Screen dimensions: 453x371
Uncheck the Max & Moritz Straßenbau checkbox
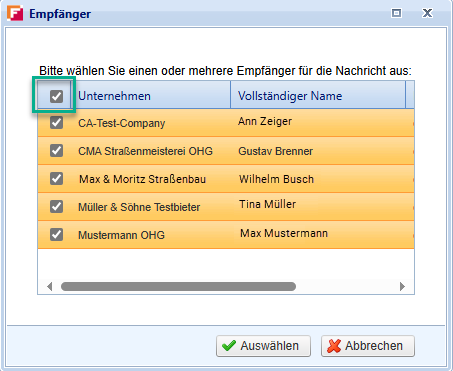(x=56, y=179)
